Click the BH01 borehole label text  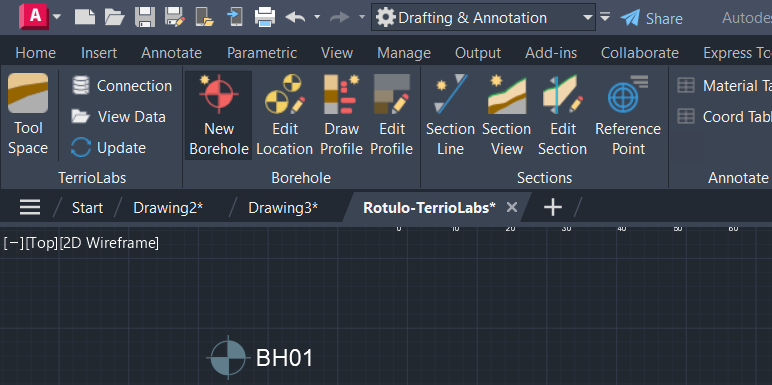pyautogui.click(x=284, y=358)
